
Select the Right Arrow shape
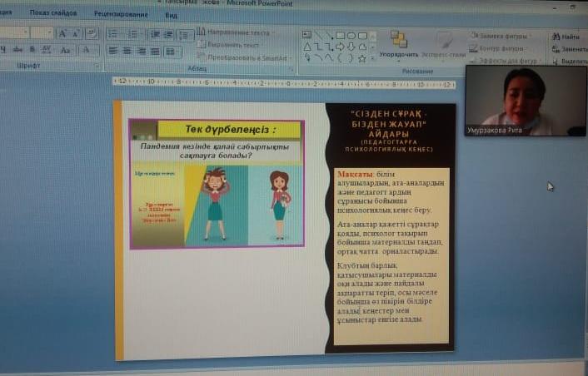[x=340, y=47]
